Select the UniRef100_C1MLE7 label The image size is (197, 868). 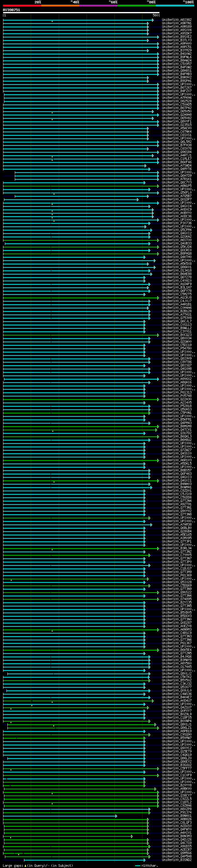[x=177, y=159]
